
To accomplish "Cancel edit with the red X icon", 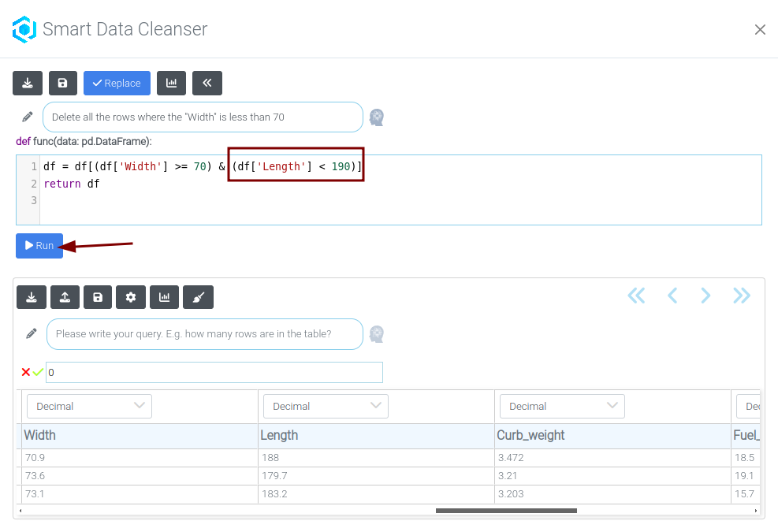I will (x=26, y=372).
